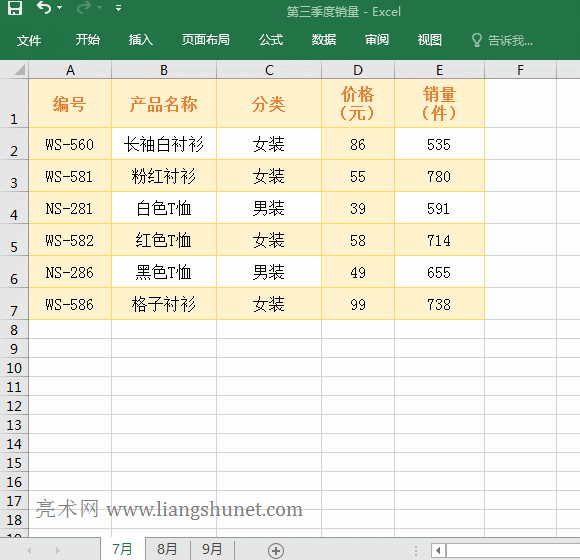Image resolution: width=580 pixels, height=560 pixels.
Task: Switch to the 7月 sheet tab
Action: coord(122,549)
